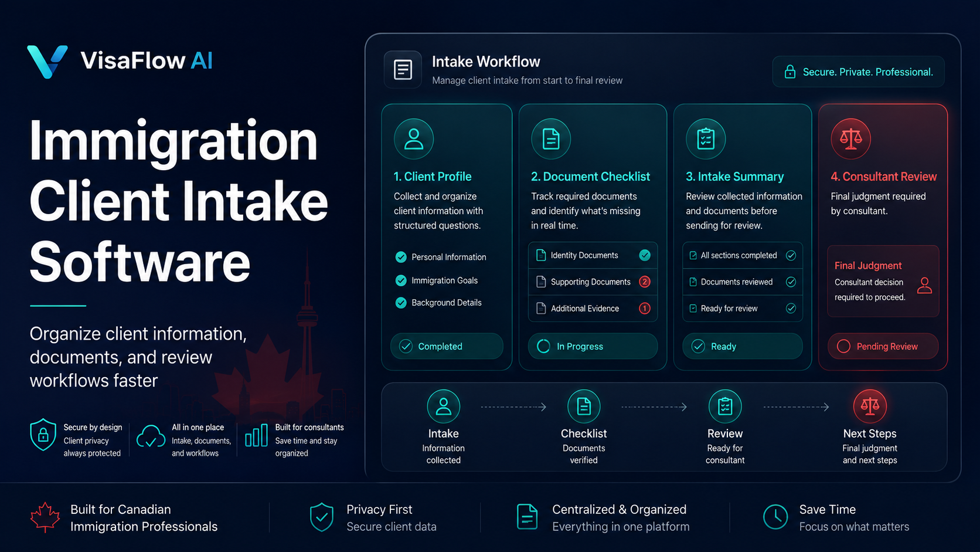
Task: Click the file icon next to Identity Documents
Action: (541, 255)
